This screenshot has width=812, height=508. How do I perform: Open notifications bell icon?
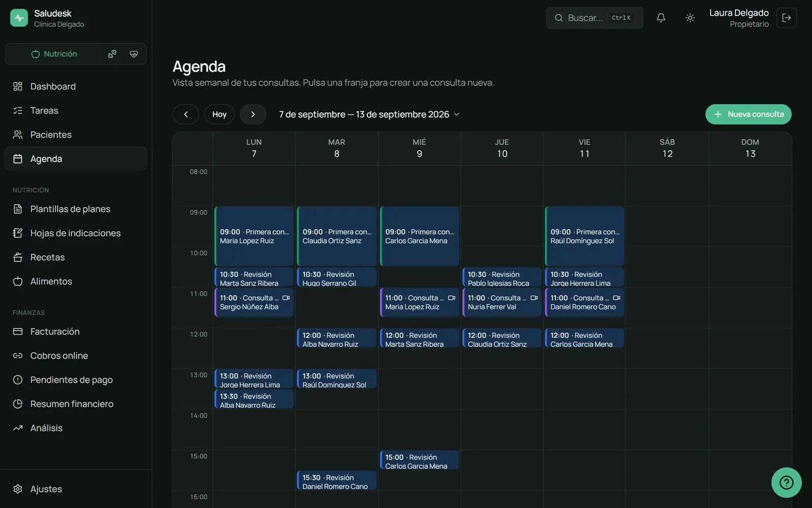coord(661,18)
